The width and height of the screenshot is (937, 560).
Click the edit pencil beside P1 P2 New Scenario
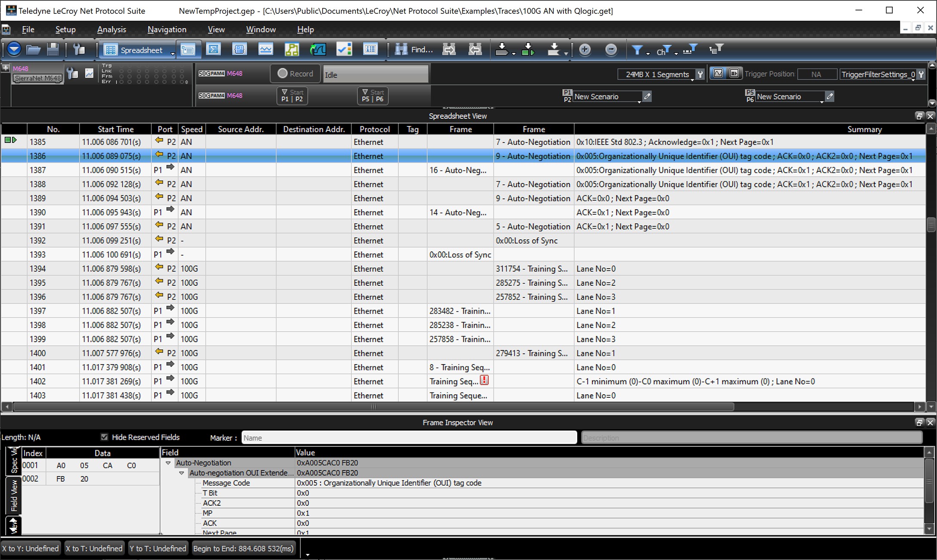[647, 96]
